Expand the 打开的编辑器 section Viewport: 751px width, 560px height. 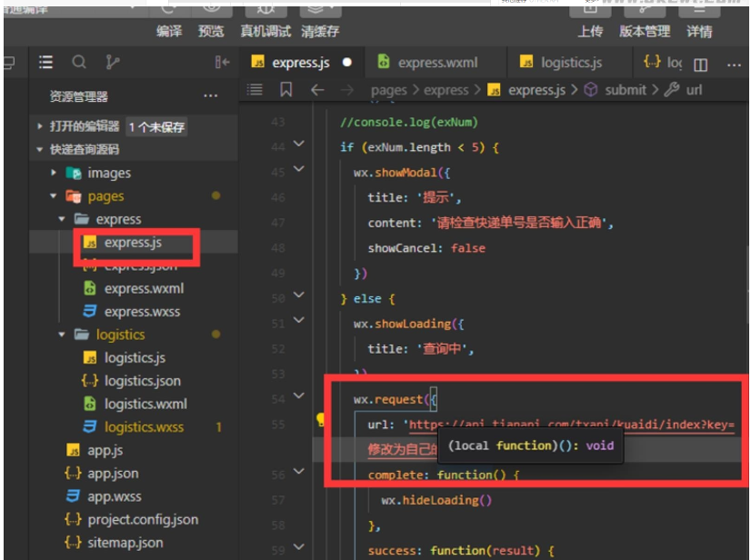(x=40, y=126)
